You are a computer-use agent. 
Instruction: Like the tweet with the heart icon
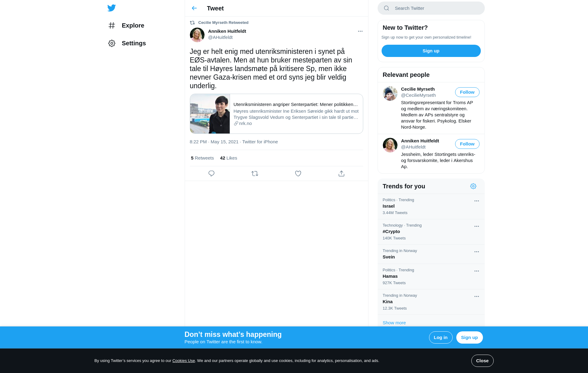coord(298,174)
